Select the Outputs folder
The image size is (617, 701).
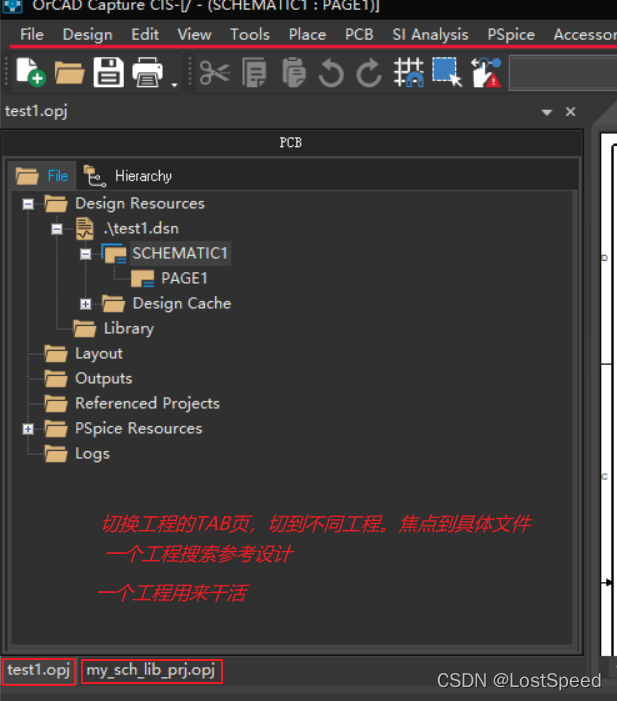[104, 378]
